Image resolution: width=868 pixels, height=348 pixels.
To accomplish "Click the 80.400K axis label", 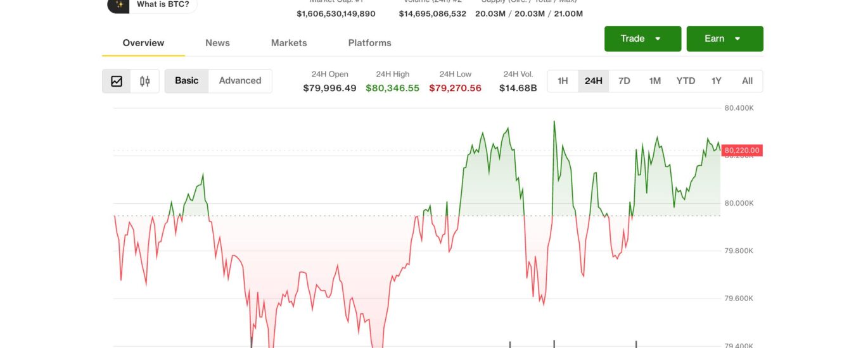I will pyautogui.click(x=739, y=108).
